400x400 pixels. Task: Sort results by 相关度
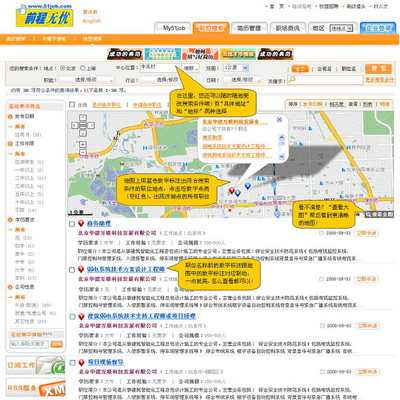336,104
